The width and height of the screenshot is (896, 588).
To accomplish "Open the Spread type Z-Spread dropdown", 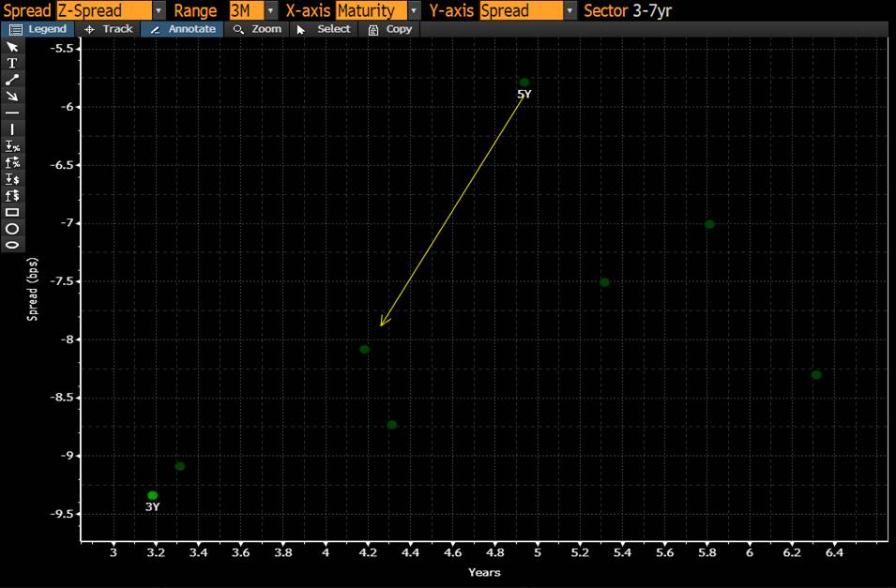I will [x=159, y=11].
